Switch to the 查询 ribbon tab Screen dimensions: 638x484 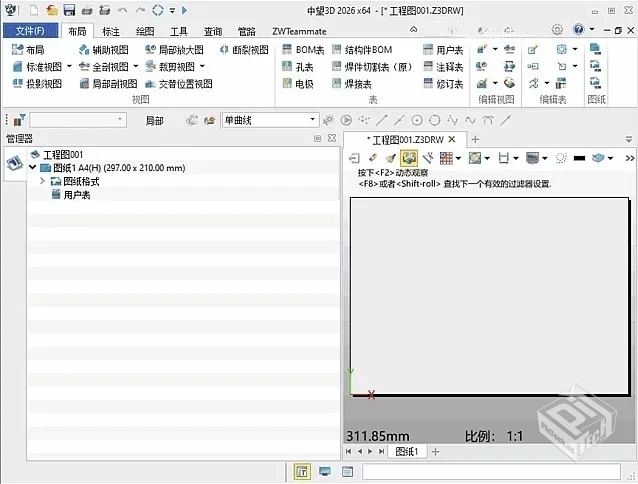coord(213,31)
